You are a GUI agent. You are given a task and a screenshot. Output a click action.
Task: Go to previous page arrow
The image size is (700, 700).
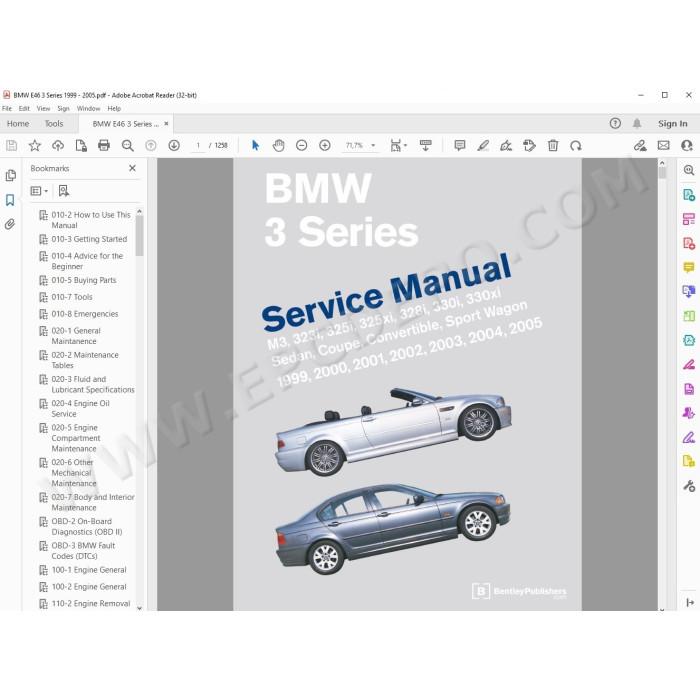(x=151, y=146)
